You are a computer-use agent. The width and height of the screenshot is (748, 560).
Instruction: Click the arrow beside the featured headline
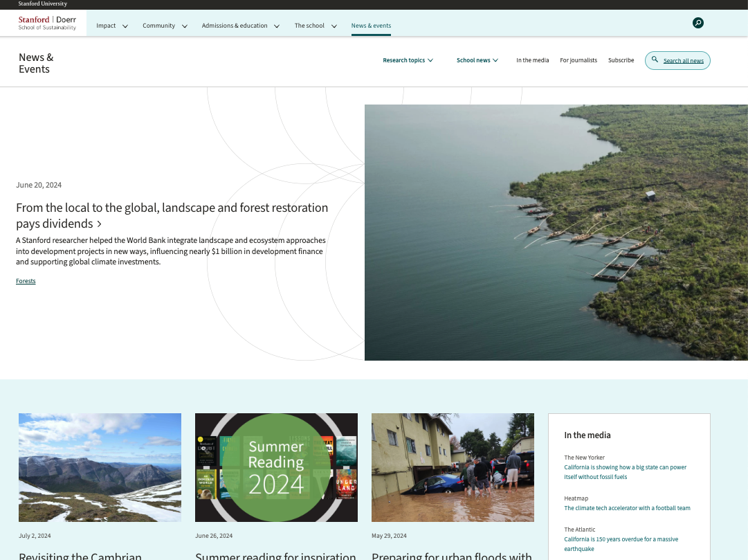coord(100,224)
